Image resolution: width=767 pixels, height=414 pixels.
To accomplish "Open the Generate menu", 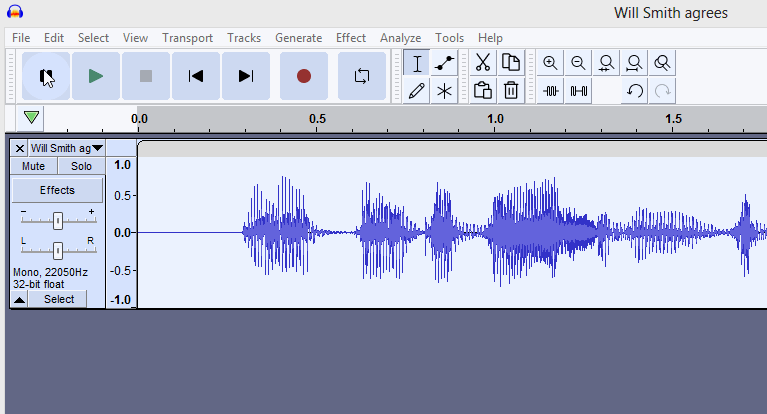I will [298, 38].
